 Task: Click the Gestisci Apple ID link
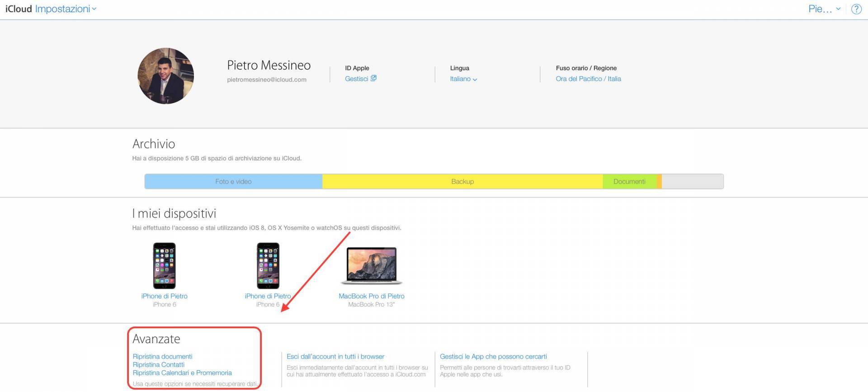(360, 79)
